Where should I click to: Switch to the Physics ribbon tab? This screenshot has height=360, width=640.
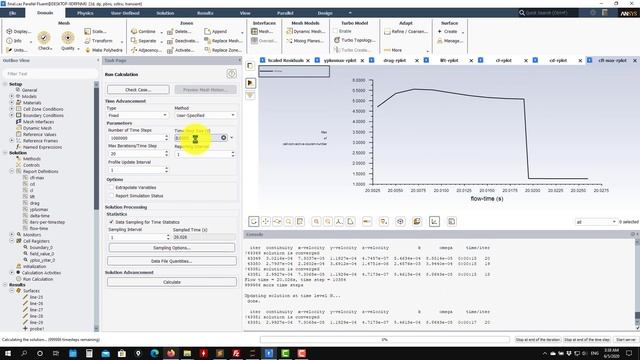[x=85, y=13]
